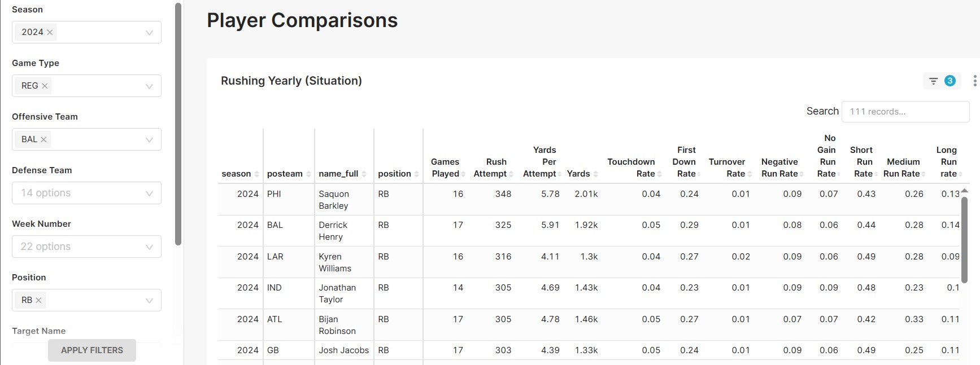Open the chart filter icon with badge 3
Image resolution: width=980 pixels, height=365 pixels.
[x=941, y=81]
